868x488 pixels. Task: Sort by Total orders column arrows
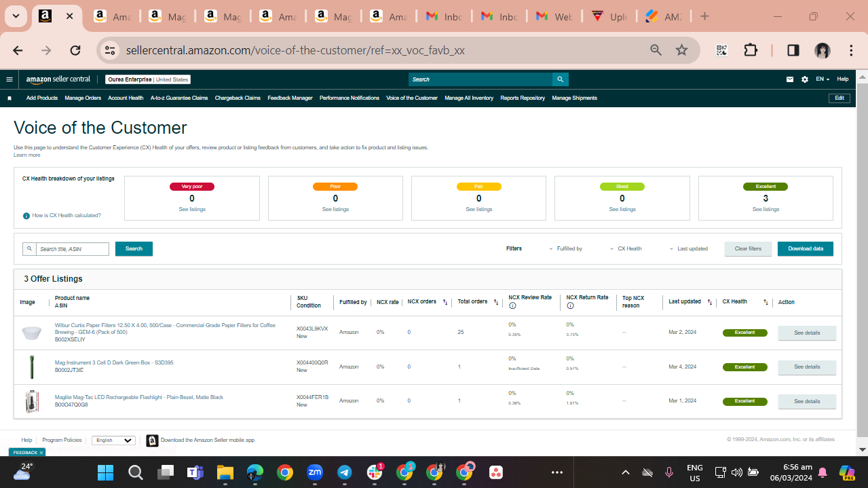pos(496,302)
